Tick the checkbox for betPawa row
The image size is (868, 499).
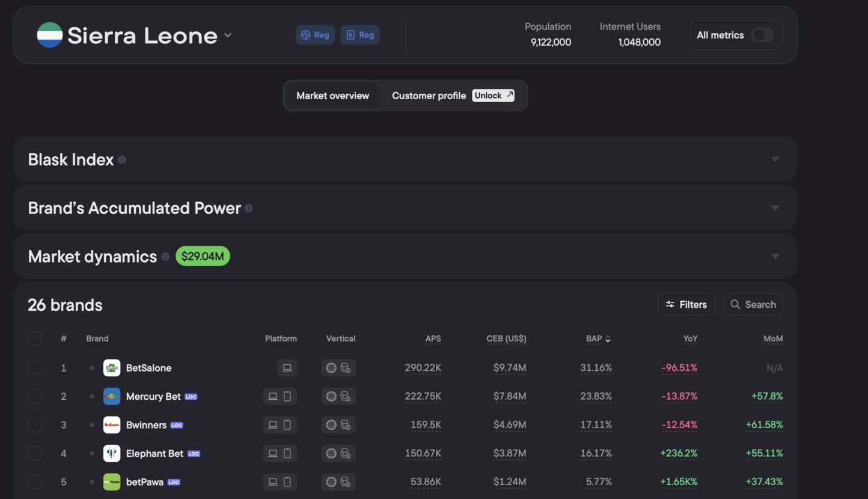coord(35,482)
